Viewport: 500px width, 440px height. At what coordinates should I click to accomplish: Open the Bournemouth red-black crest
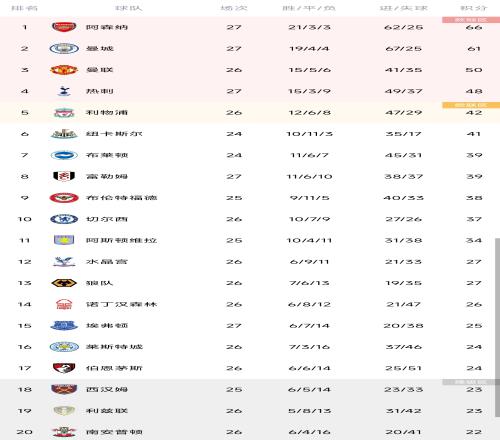(x=64, y=368)
